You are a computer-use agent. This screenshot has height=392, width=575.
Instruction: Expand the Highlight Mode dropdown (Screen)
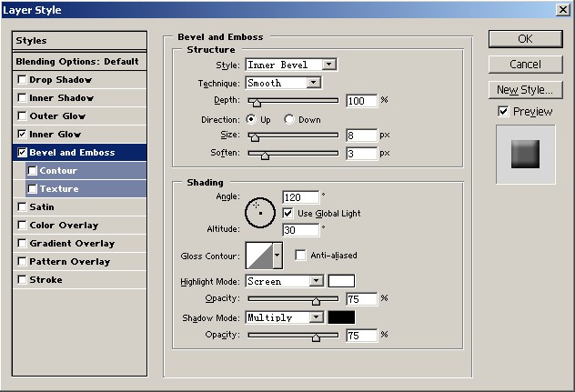pos(284,281)
